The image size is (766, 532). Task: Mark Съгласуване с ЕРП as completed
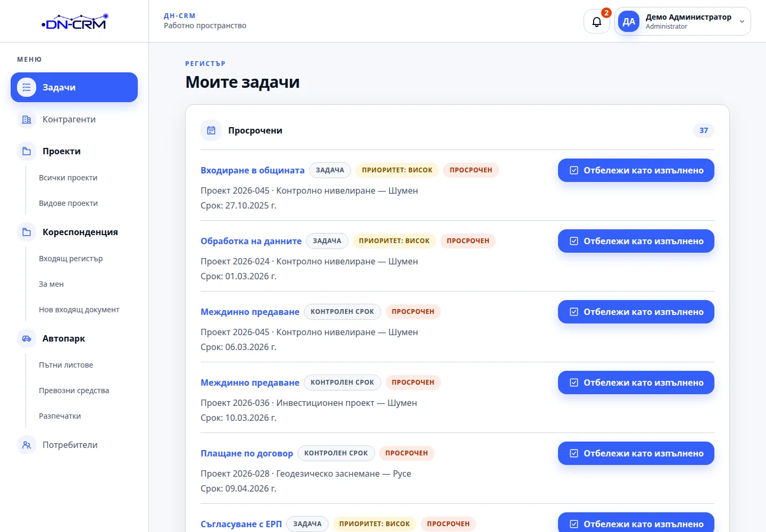(636, 522)
